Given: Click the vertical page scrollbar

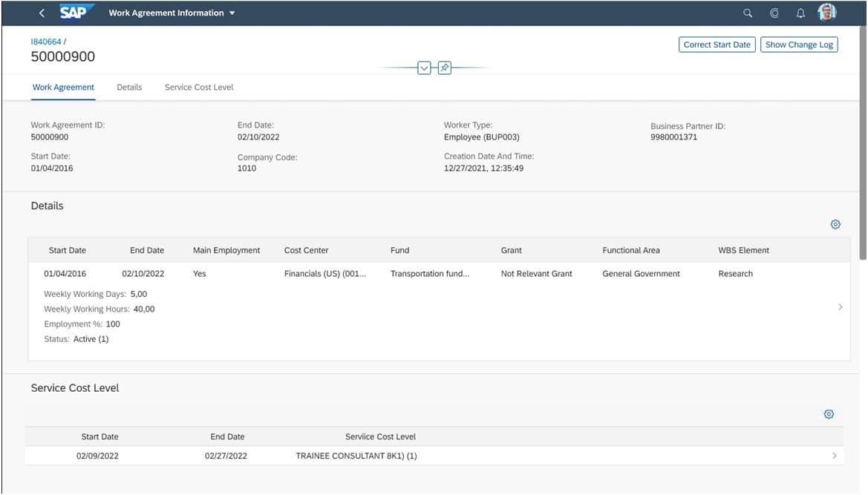Looking at the screenshot, I should (863, 144).
